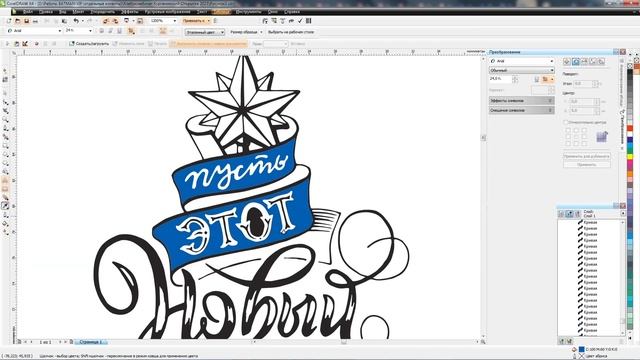Open the Position transform icon in docker
Screen dimensions: 640x360
coord(567,61)
